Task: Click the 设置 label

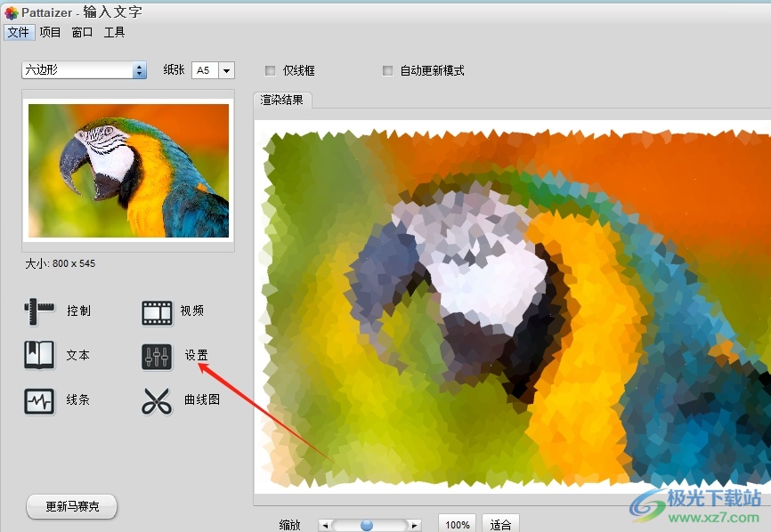Action: [x=196, y=355]
